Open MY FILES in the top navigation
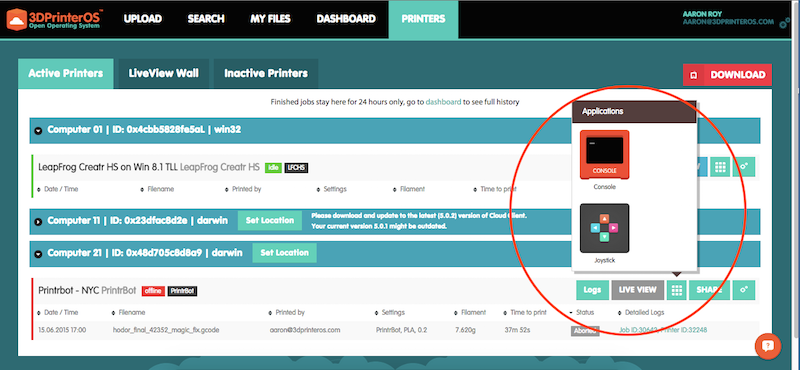The height and width of the screenshot is (370, 800). pyautogui.click(x=270, y=19)
